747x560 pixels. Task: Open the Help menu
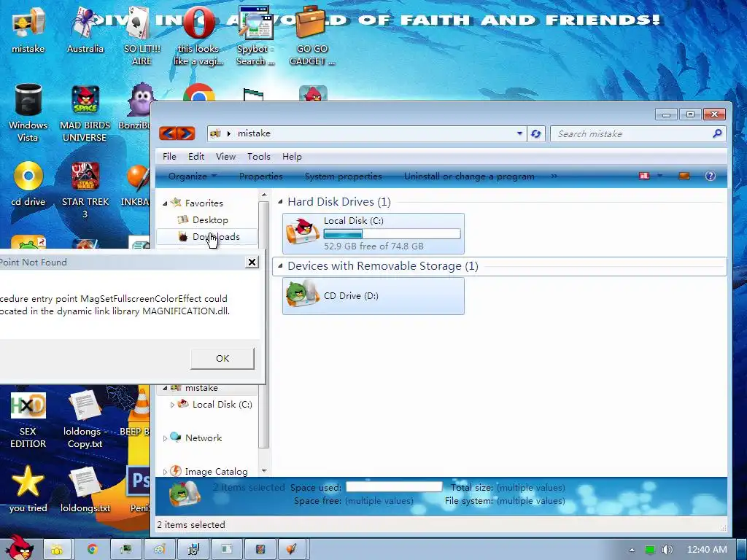292,157
